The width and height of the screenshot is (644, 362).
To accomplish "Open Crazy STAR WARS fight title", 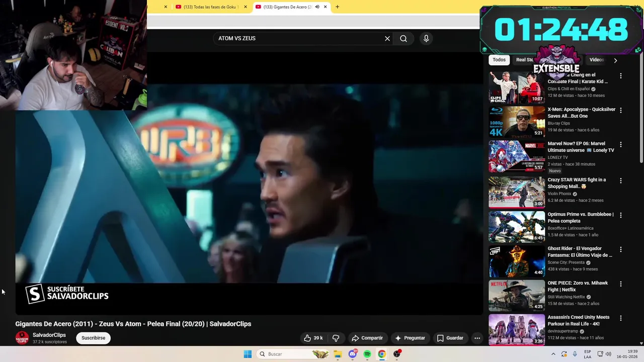I will pyautogui.click(x=577, y=183).
